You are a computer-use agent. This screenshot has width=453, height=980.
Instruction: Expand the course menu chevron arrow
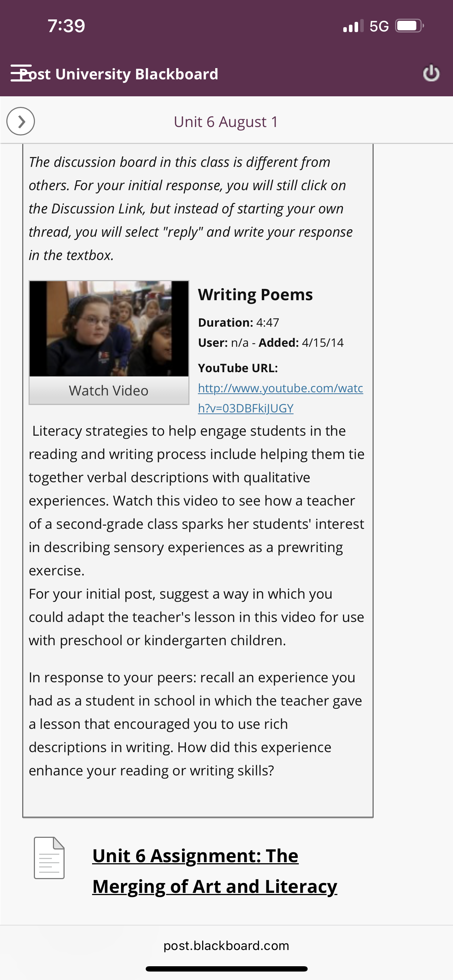pyautogui.click(x=20, y=121)
